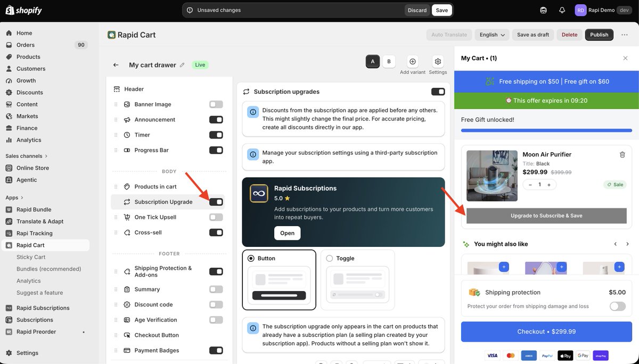This screenshot has width=639, height=364.
Task: Click the Moon Air Purifier product thumbnail
Action: [x=492, y=176]
